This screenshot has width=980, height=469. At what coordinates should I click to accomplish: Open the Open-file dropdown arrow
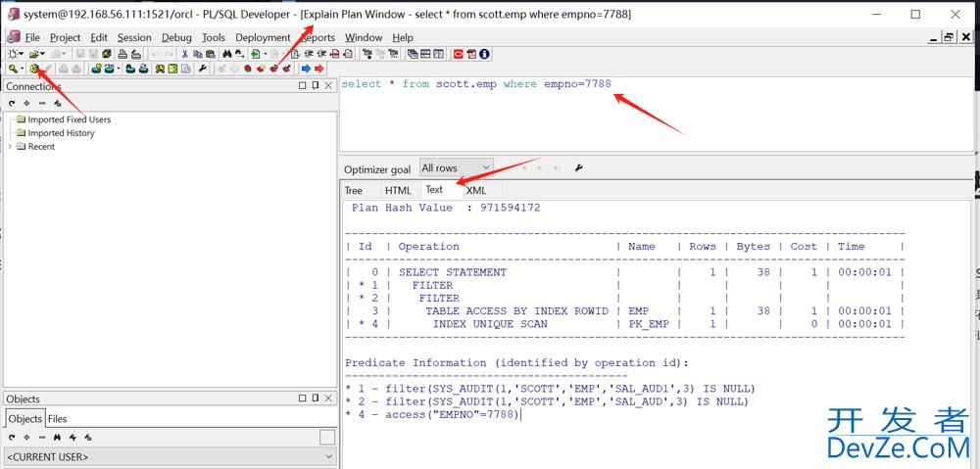42,54
